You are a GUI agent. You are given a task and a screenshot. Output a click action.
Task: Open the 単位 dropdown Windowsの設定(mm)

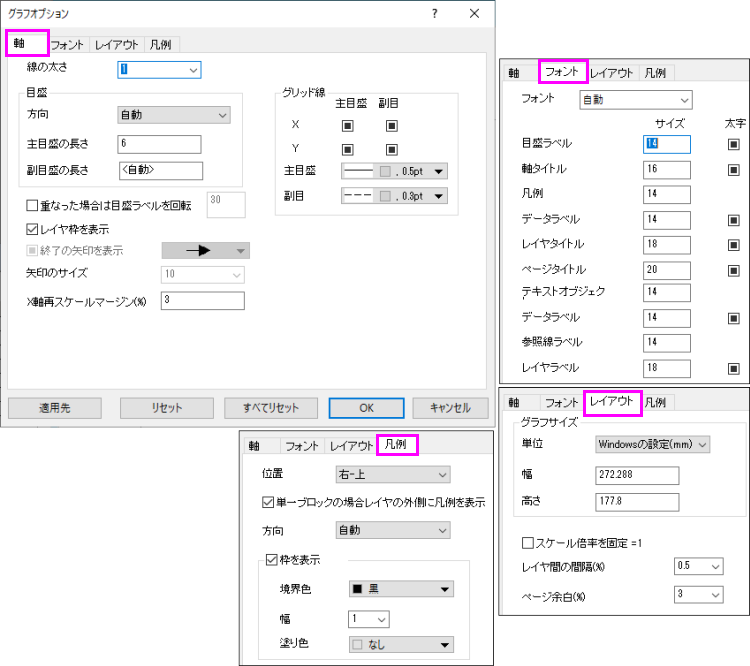[652, 444]
